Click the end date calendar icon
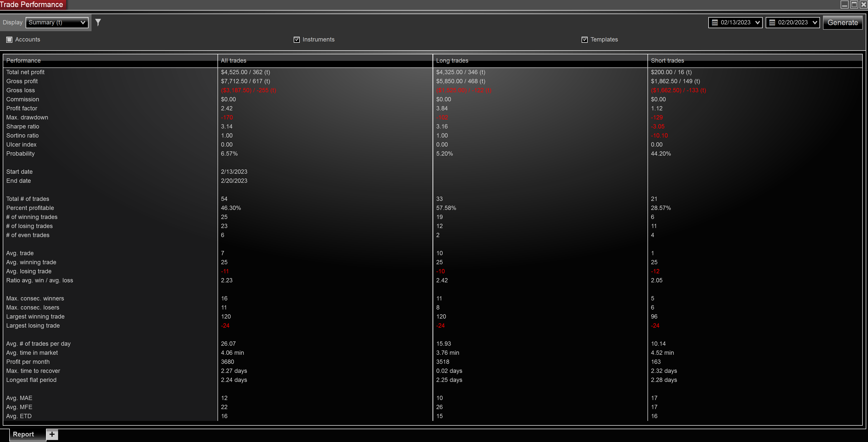This screenshot has width=868, height=442. point(772,23)
